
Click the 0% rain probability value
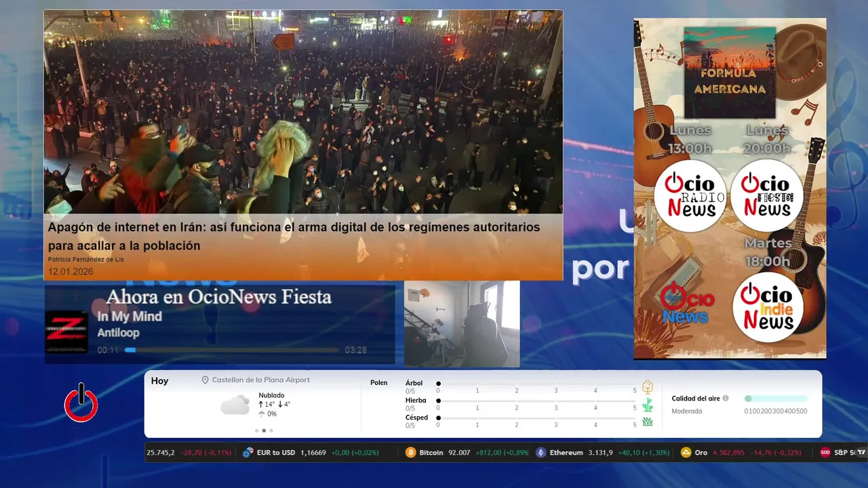click(272, 413)
